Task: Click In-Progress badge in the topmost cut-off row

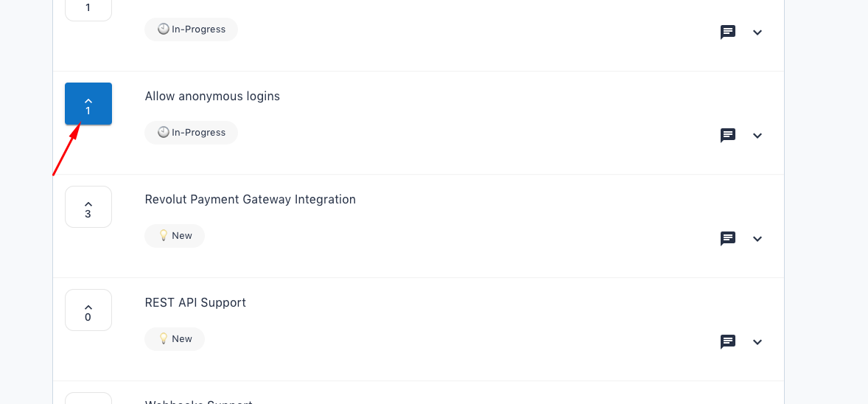Action: click(x=192, y=29)
